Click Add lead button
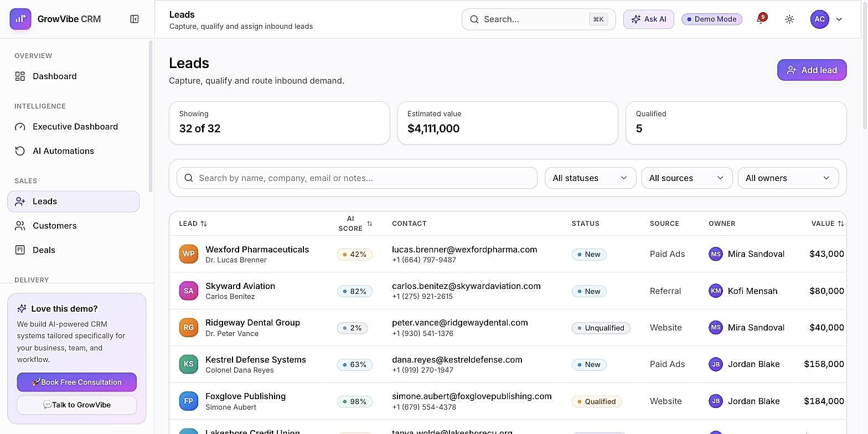 812,70
